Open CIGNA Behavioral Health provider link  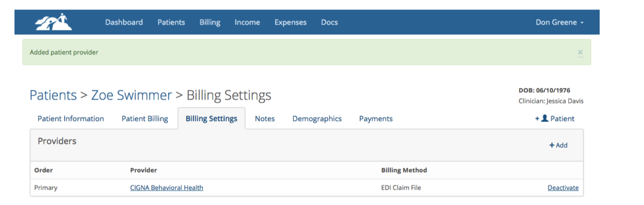[167, 188]
